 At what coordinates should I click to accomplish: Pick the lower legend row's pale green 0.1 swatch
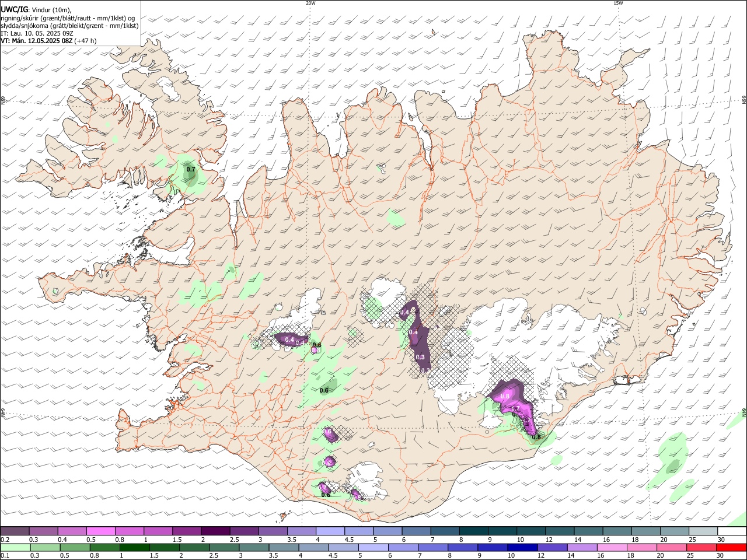tap(15, 548)
